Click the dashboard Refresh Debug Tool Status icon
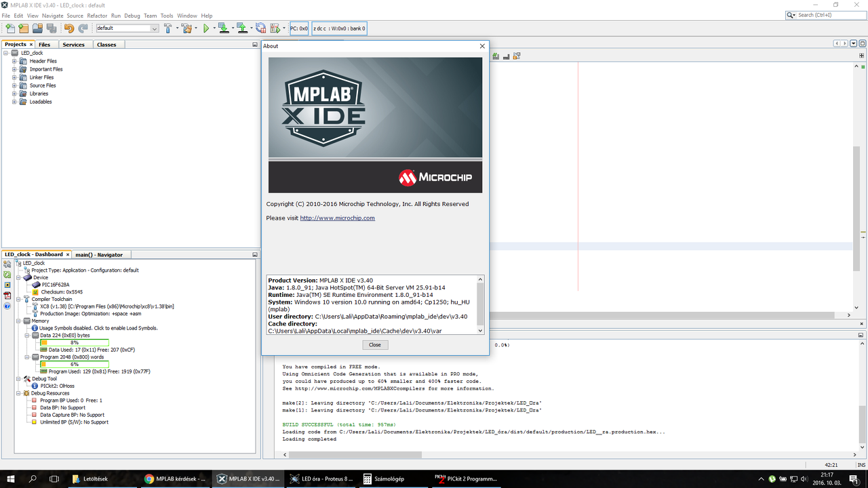Viewport: 868px width, 488px height. [7, 274]
